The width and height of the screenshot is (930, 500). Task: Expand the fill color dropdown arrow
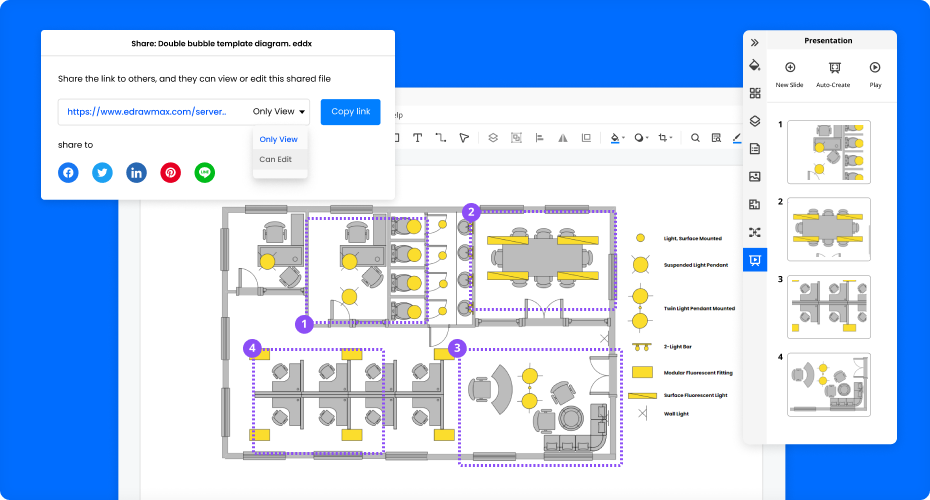[x=624, y=139]
